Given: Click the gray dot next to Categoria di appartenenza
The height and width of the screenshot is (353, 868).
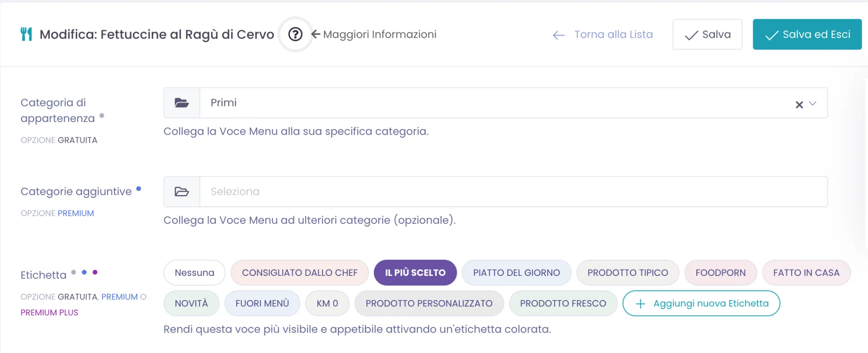Looking at the screenshot, I should pos(102,115).
